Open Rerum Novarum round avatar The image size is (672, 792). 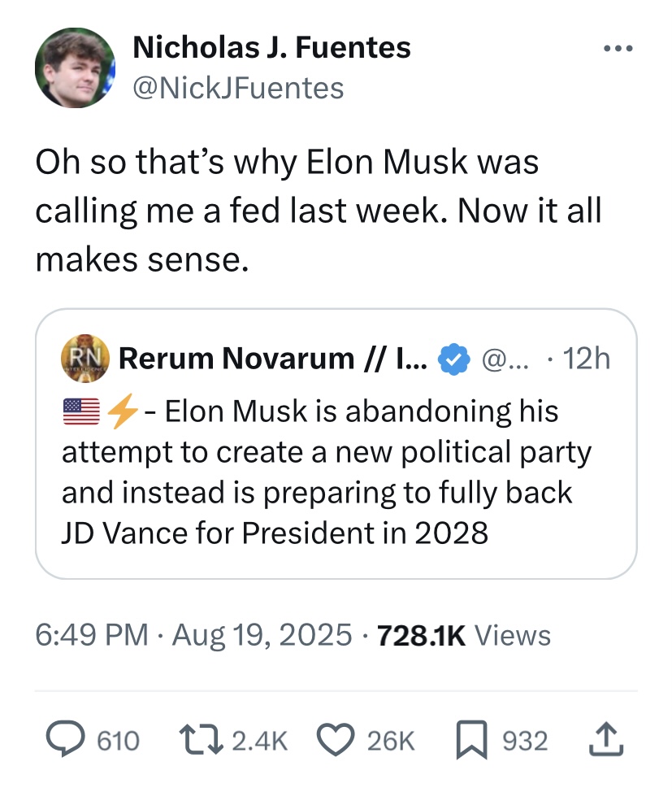[85, 358]
